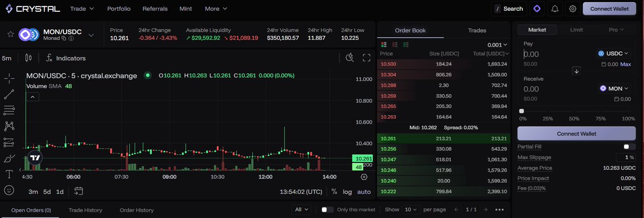Toggle Only this market switch
Viewport: 644px width, 218px height.
[x=327, y=209]
